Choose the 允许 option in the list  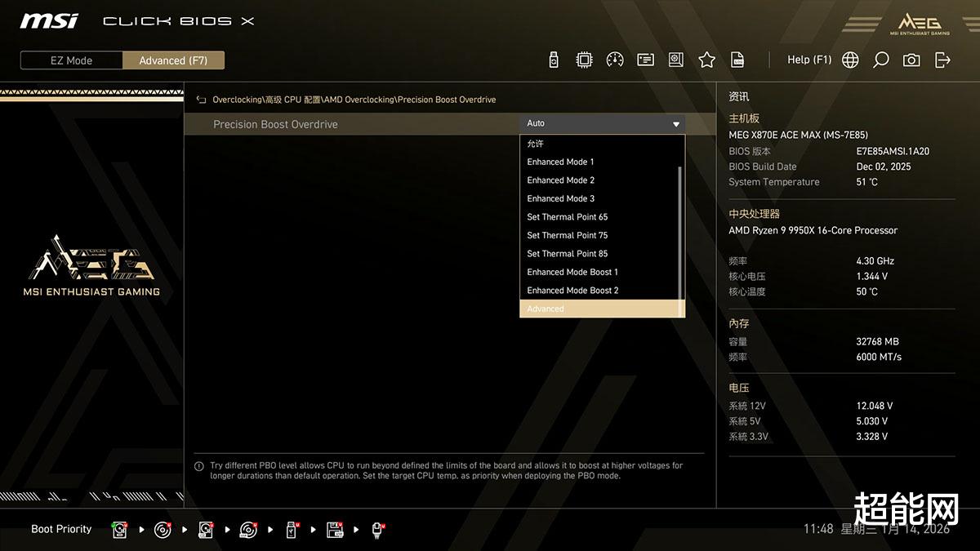coord(600,144)
